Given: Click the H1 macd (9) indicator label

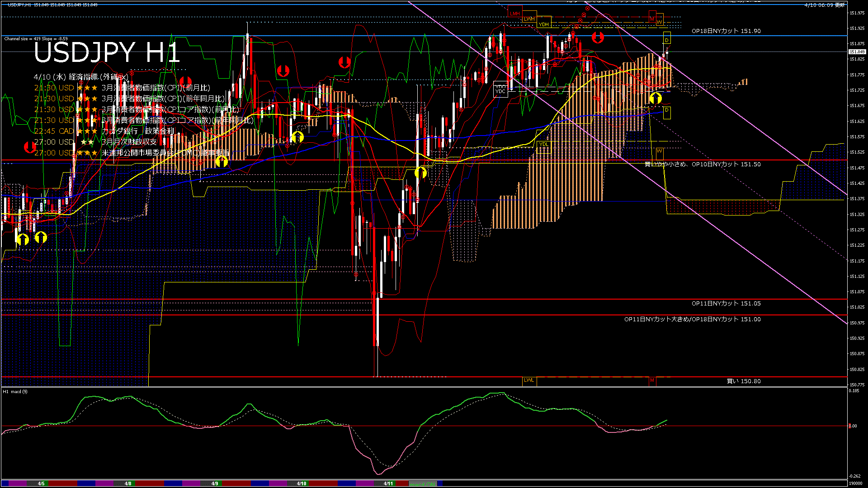Looking at the screenshot, I should (15, 392).
